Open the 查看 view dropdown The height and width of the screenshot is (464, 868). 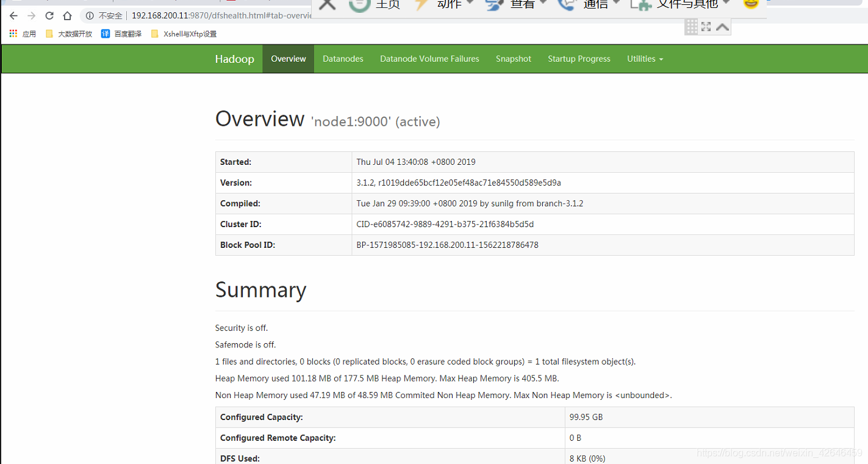coord(517,4)
